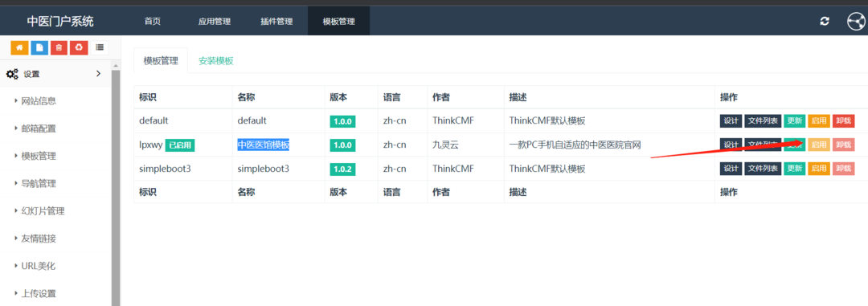The width and height of the screenshot is (868, 306).
Task: Click 更新 button for simpleboot3 template
Action: (x=795, y=168)
